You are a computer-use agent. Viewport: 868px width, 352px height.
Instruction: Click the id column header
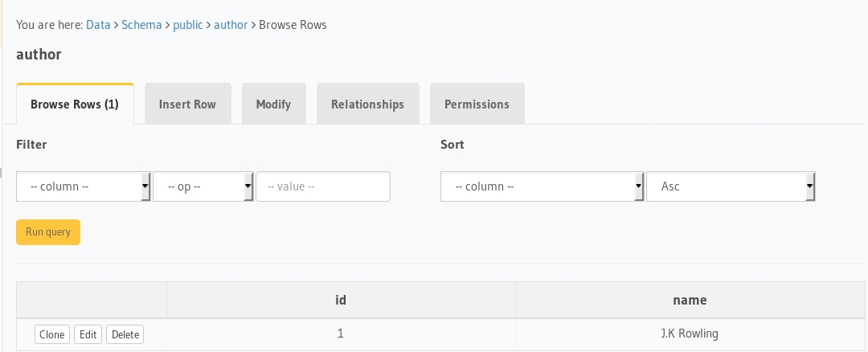[x=341, y=301]
